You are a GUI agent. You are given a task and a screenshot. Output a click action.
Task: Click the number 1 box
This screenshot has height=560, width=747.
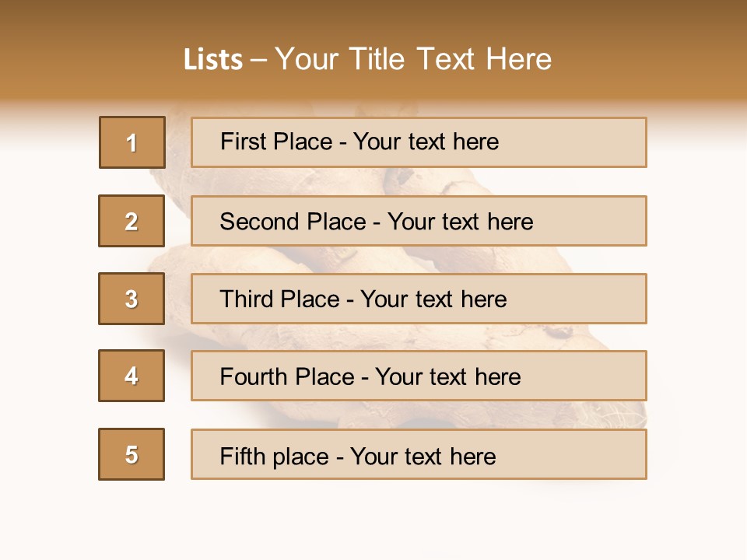coord(132,142)
